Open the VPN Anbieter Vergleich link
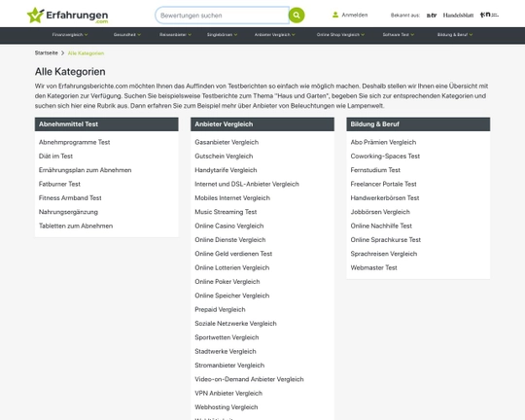 tap(228, 393)
